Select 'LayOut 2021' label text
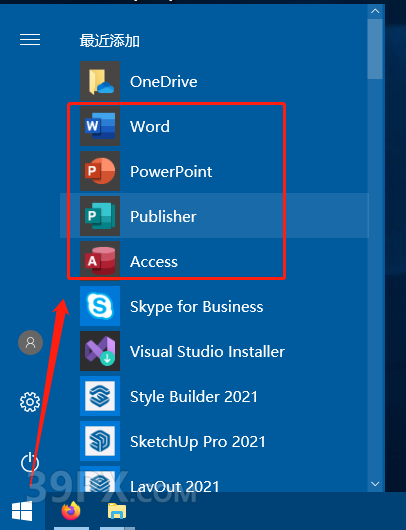The height and width of the screenshot is (530, 406). click(x=175, y=486)
